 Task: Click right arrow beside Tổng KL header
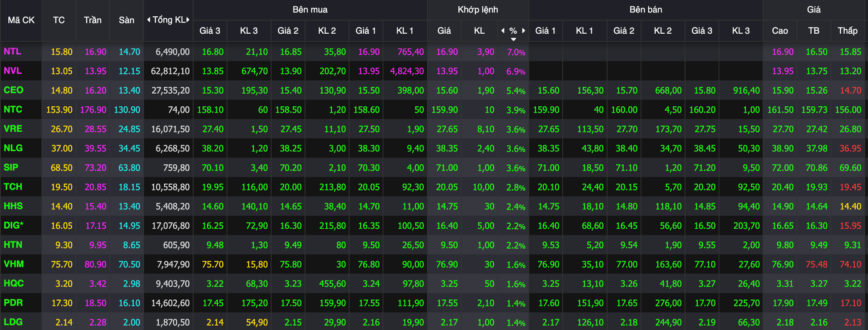(x=189, y=20)
